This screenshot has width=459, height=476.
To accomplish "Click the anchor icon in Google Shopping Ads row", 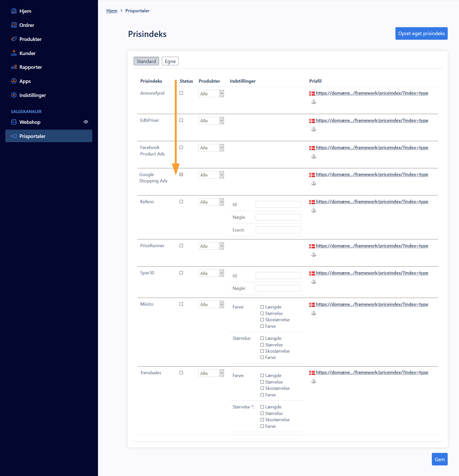I will point(314,183).
